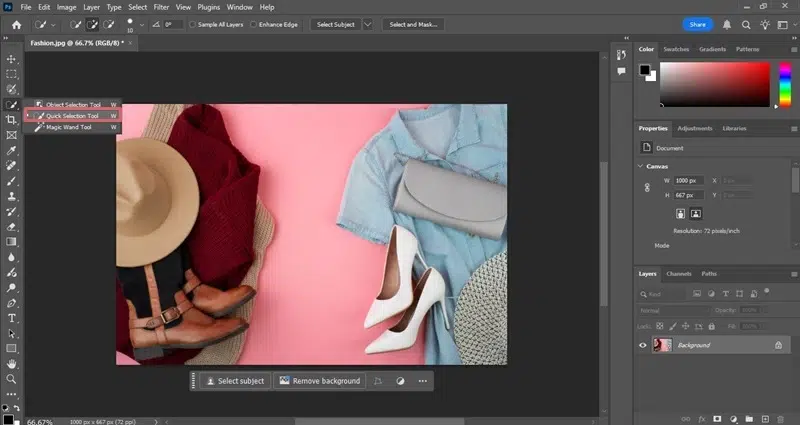Click the Remove background button

click(x=319, y=381)
